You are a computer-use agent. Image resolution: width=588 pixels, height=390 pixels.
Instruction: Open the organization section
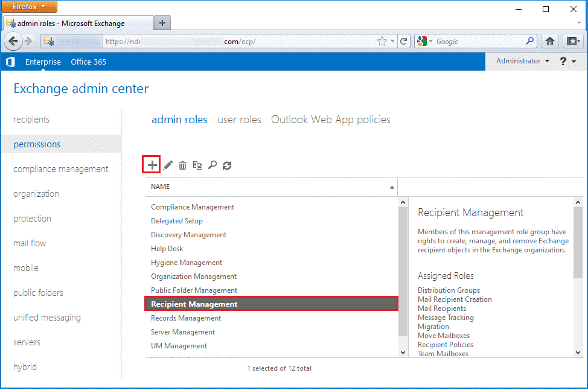pyautogui.click(x=36, y=194)
